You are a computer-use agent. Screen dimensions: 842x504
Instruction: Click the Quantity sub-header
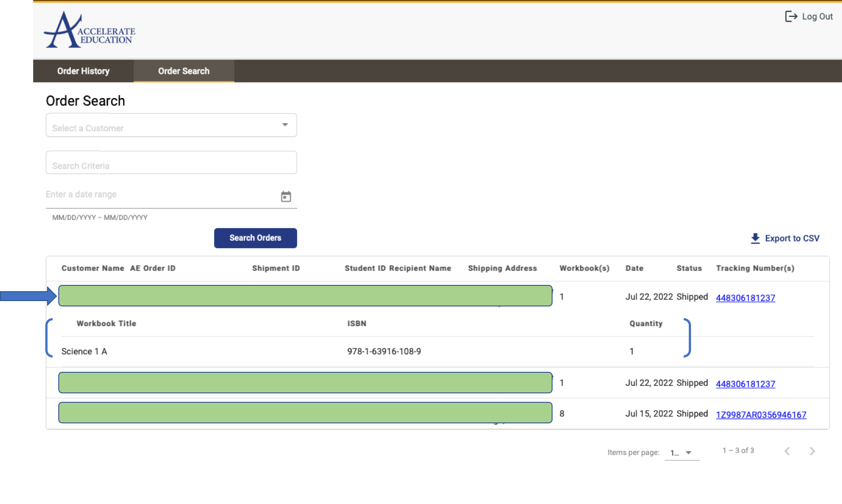[x=646, y=323]
